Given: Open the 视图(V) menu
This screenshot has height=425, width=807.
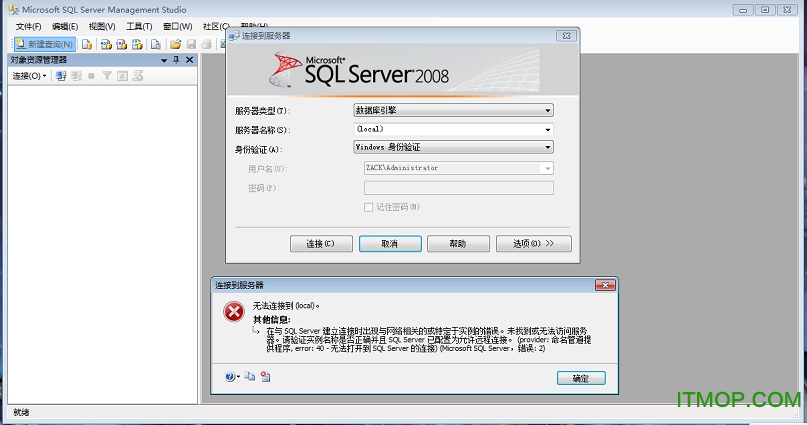Looking at the screenshot, I should (102, 26).
